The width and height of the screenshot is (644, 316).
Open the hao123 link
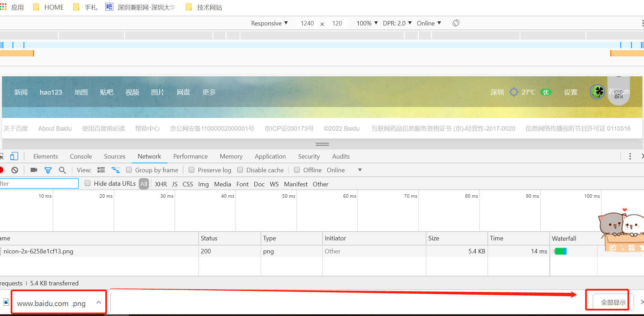click(x=51, y=92)
